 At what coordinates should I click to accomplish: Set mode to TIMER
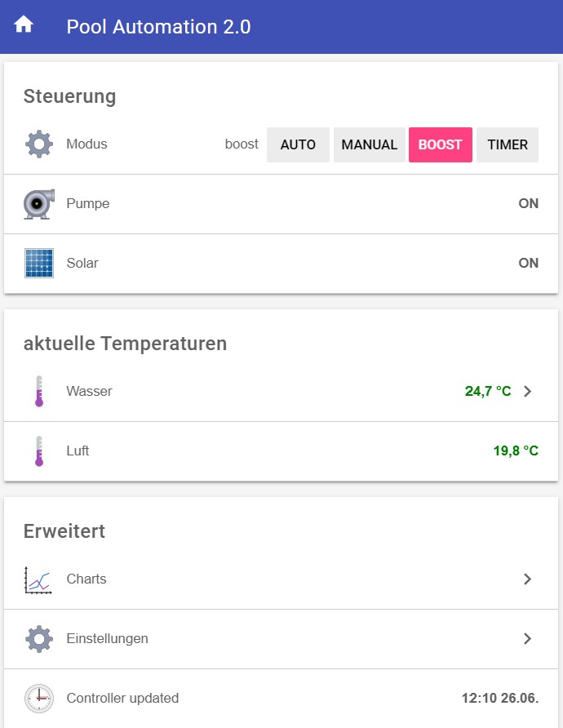[508, 145]
